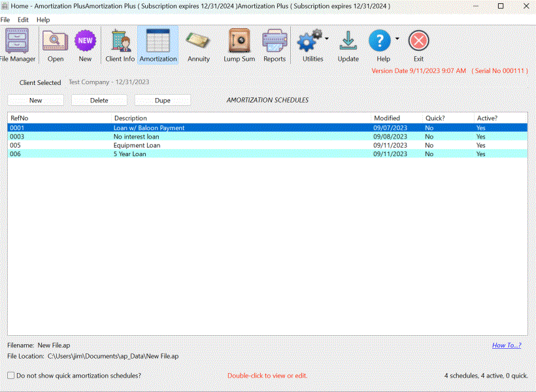This screenshot has width=536, height=392.
Task: Open Client Info from the toolbar
Action: (x=120, y=41)
